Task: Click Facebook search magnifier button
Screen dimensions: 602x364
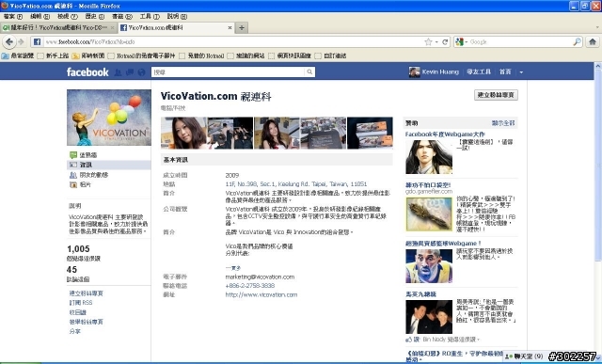Action: 309,71
